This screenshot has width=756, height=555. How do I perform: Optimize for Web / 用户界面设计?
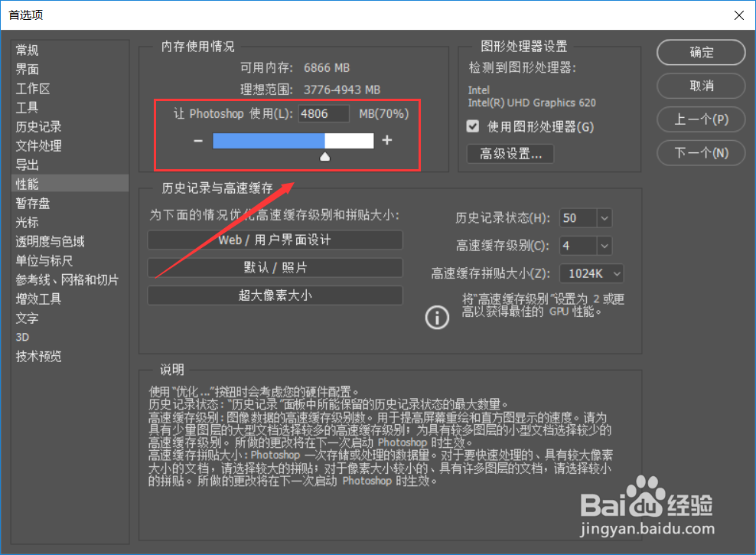tap(275, 240)
